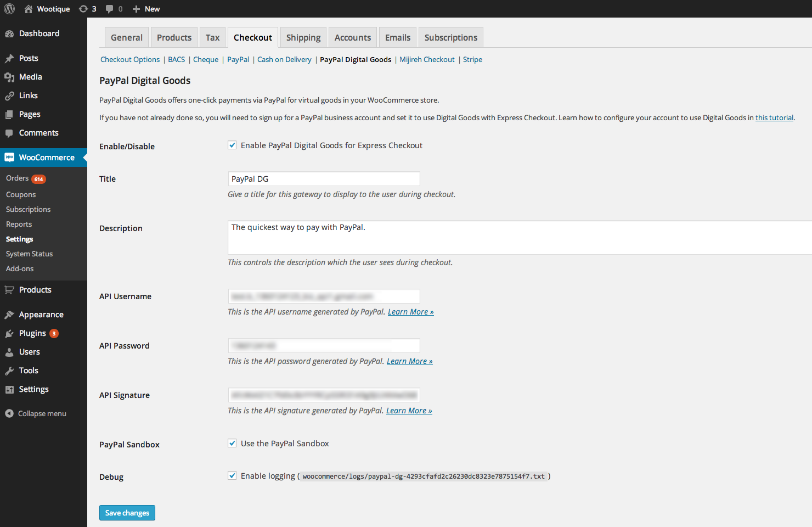Click the Collapse menu arrow icon
Screen dimensions: 812x527
[9, 413]
